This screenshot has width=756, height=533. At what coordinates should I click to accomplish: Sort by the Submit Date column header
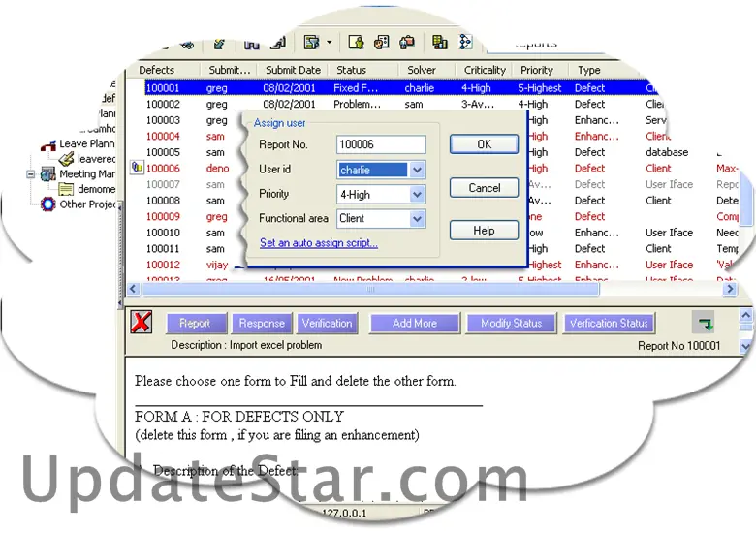[293, 70]
